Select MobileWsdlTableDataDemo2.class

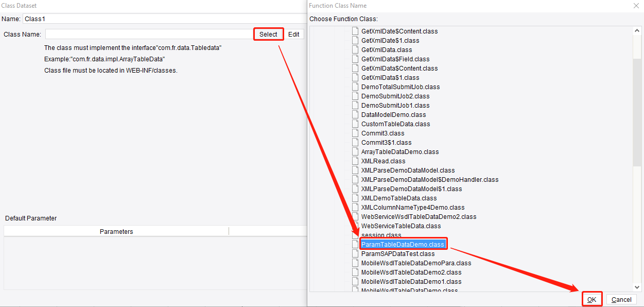(411, 272)
